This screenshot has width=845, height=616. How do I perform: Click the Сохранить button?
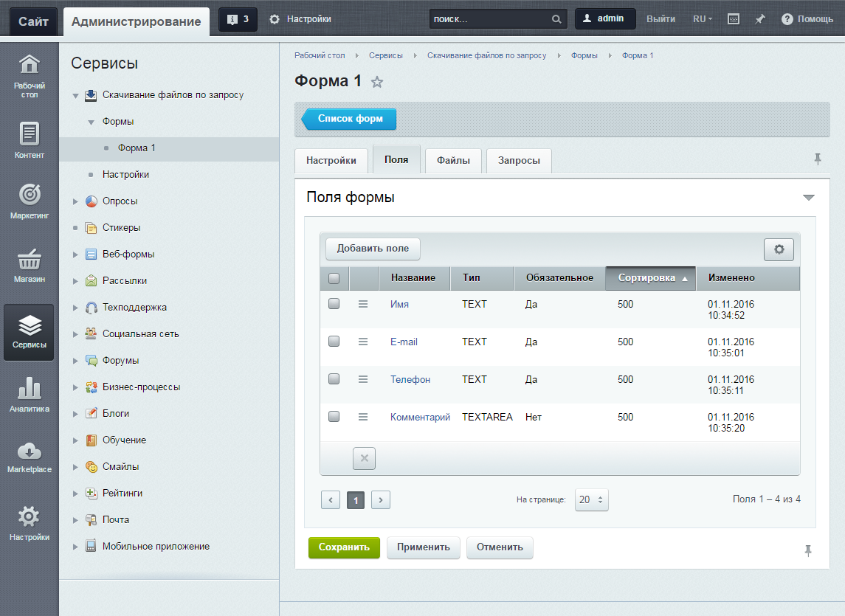click(344, 547)
